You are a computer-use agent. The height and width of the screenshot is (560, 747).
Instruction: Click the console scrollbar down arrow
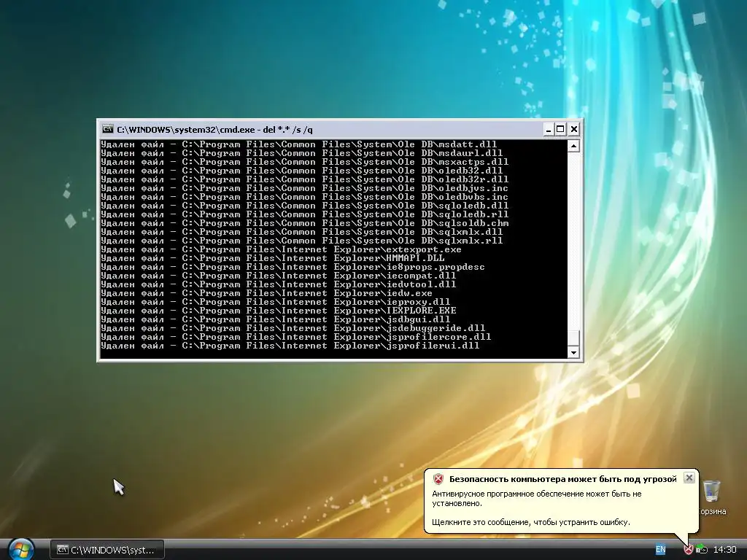click(573, 352)
